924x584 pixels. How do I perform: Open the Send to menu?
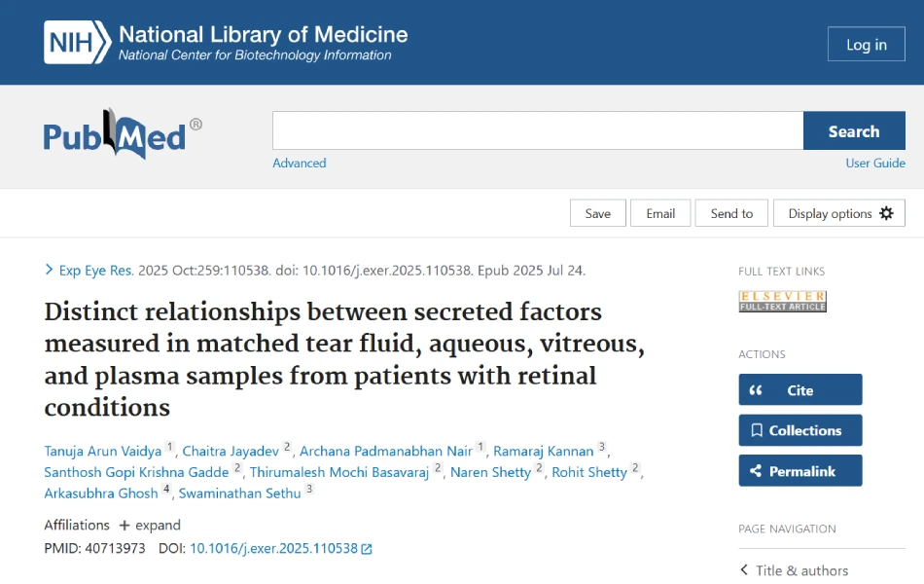tap(731, 213)
